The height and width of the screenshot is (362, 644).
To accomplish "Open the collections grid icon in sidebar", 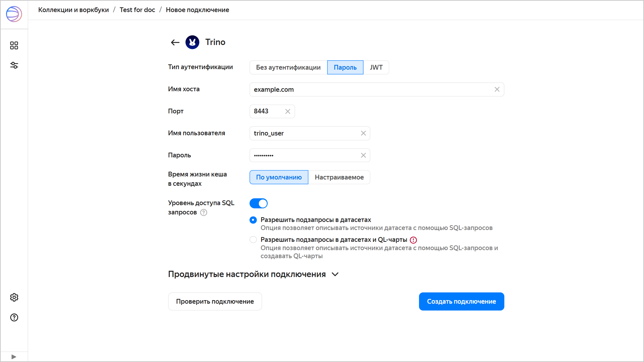I will pyautogui.click(x=14, y=46).
